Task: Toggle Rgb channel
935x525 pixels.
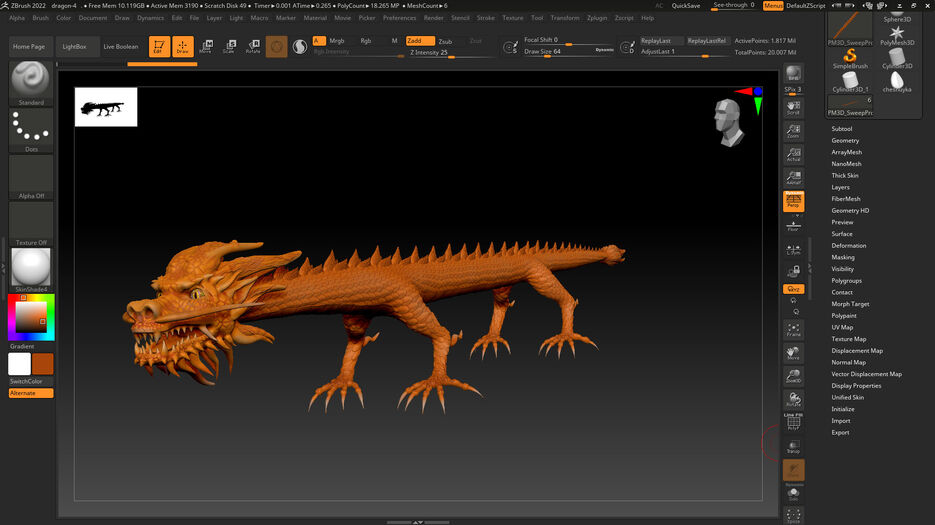Action: (x=366, y=41)
